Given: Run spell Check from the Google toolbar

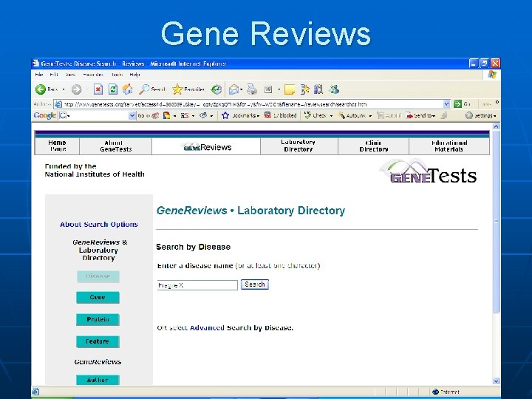Looking at the screenshot, I should coord(316,116).
